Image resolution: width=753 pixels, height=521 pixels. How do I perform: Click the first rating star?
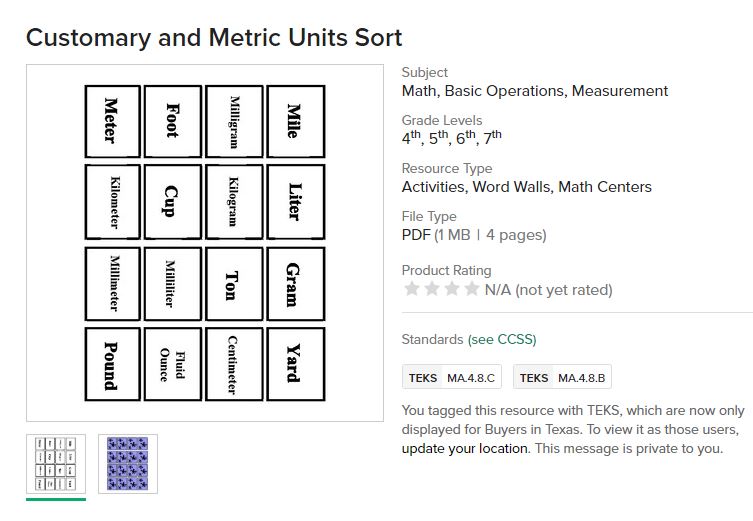410,289
